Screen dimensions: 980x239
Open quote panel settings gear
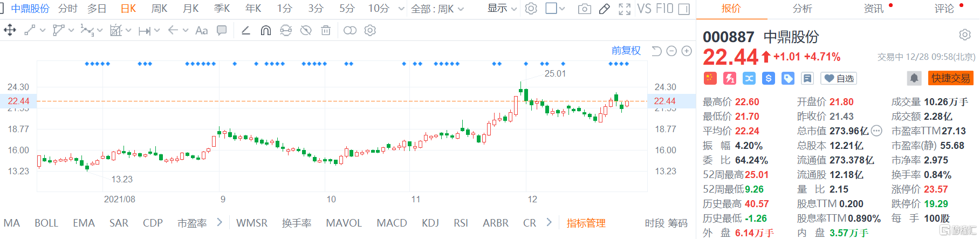[x=965, y=35]
